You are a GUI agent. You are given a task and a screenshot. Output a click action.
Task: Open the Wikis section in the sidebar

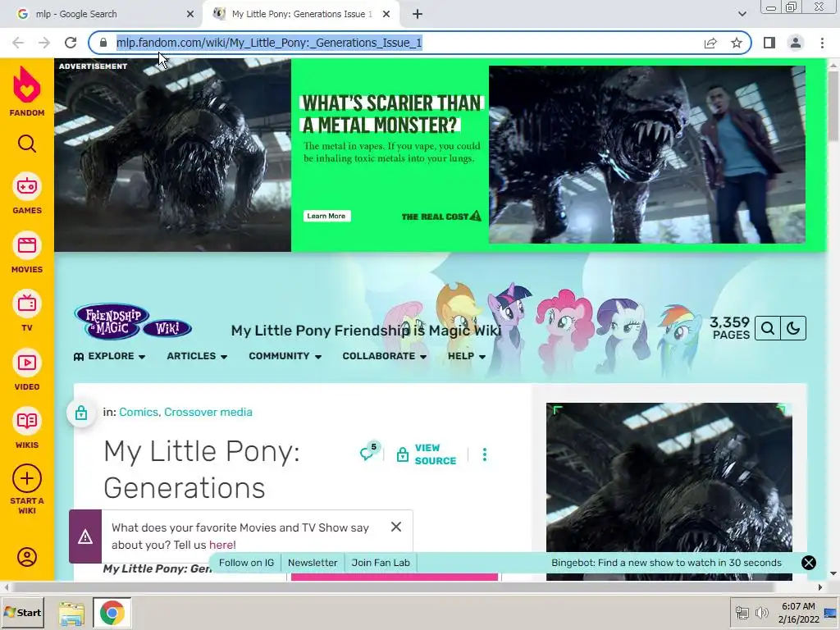[27, 428]
